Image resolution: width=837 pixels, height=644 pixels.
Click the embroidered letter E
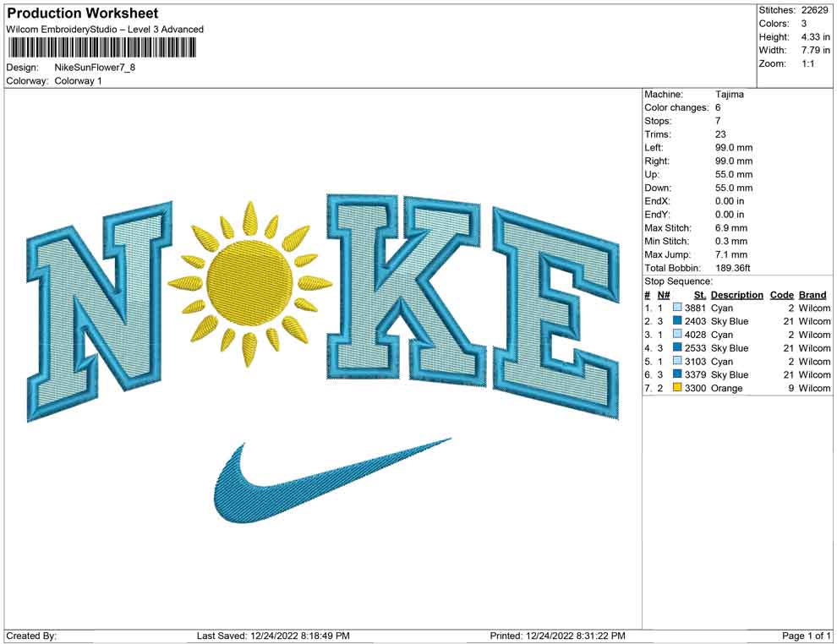[x=556, y=314]
